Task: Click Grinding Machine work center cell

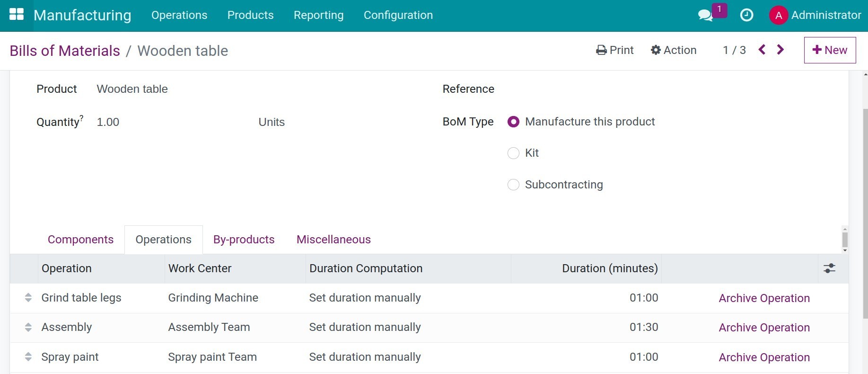Action: tap(213, 298)
